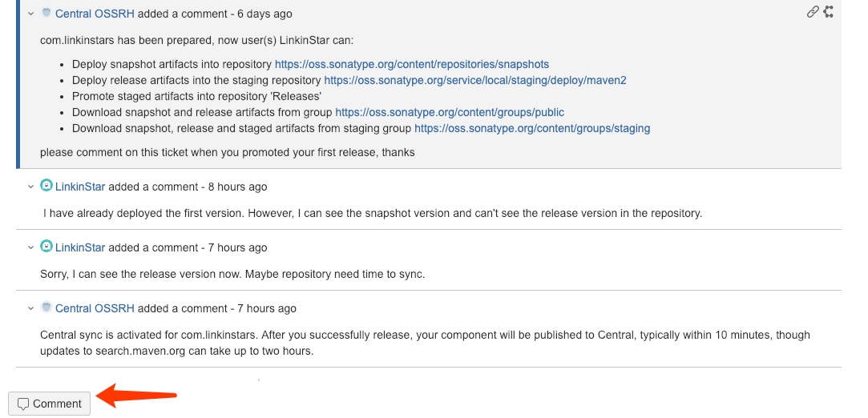Visit the groups/staging repository link
This screenshot has width=868, height=418.
(532, 128)
